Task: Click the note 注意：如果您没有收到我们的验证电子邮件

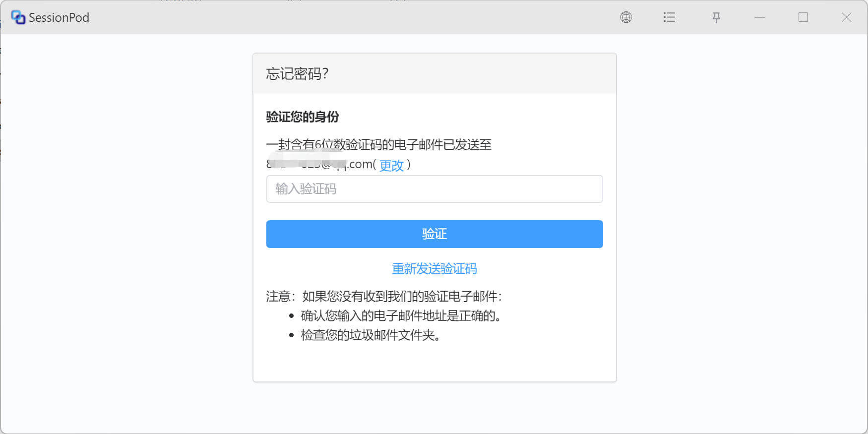Action: pos(384,297)
